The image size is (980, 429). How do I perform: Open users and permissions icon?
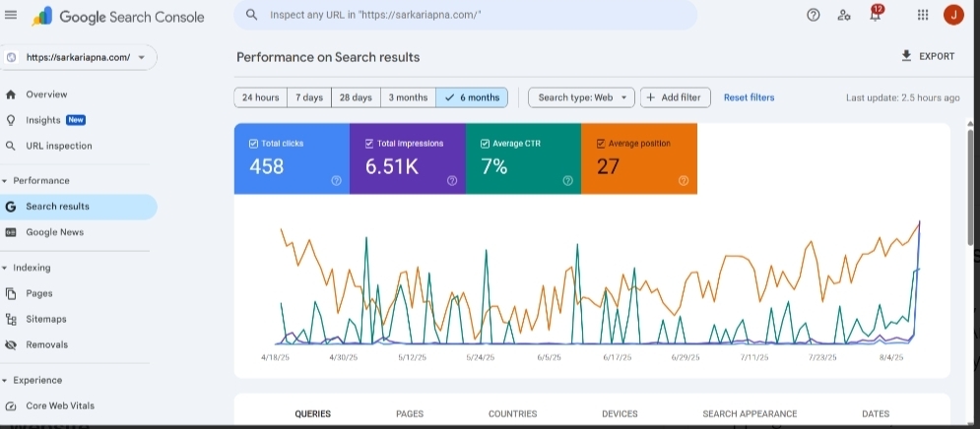(x=844, y=15)
